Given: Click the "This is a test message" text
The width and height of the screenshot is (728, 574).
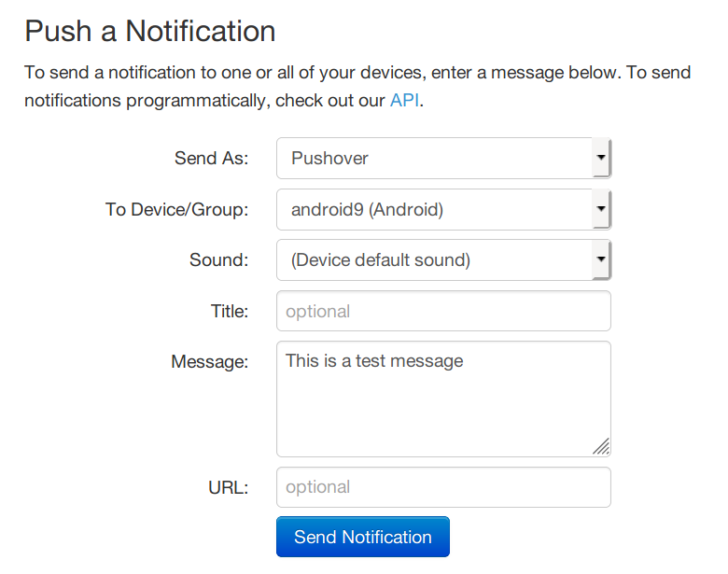Looking at the screenshot, I should pyautogui.click(x=374, y=361).
